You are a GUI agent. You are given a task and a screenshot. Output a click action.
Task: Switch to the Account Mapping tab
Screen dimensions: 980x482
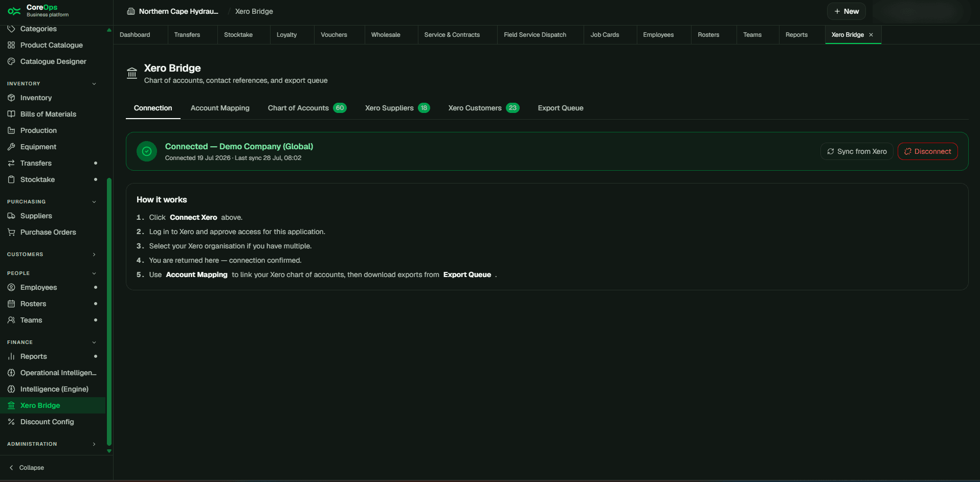[220, 108]
